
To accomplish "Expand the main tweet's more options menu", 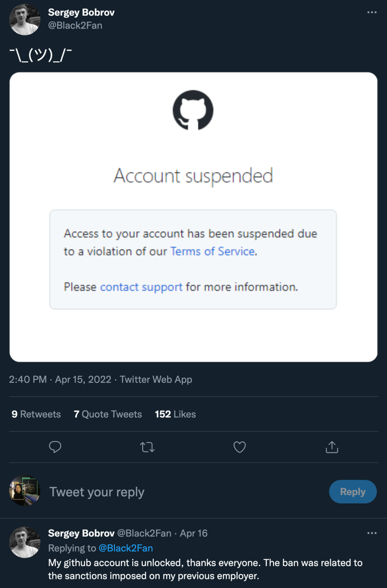I will (372, 13).
